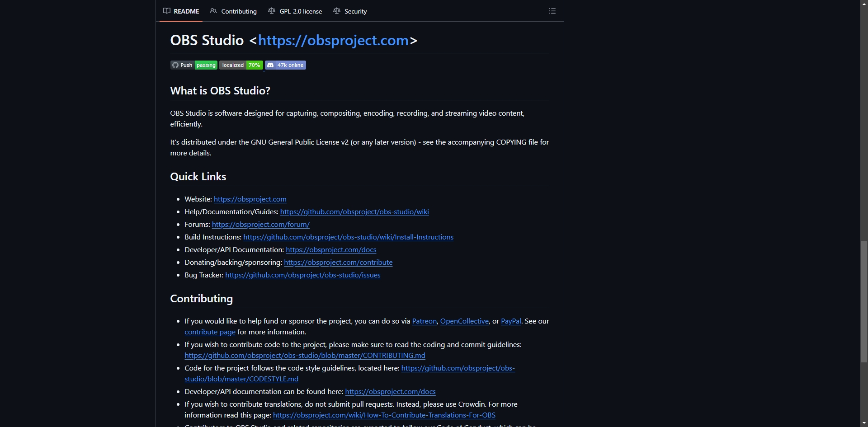Click the "Quick Links" heading
This screenshot has height=427, width=868.
coord(198,177)
